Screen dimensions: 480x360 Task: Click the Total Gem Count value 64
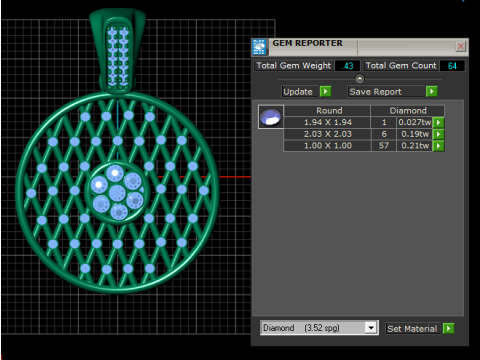coord(452,66)
